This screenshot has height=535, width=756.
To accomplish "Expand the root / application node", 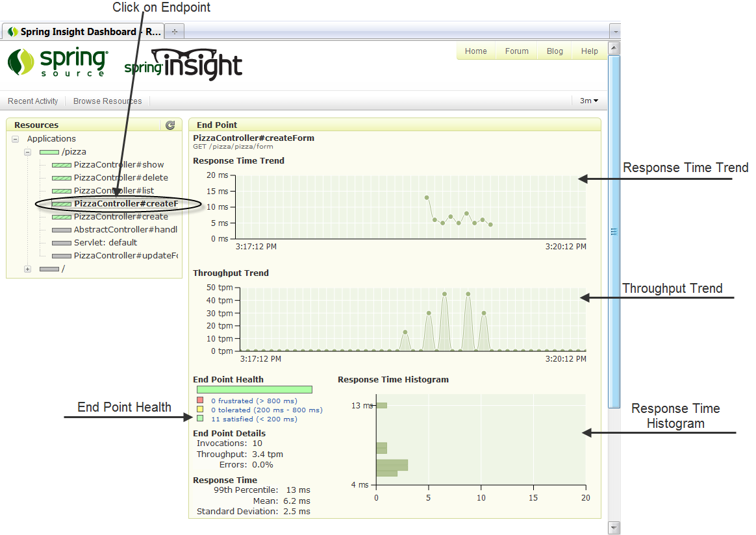I will click(x=28, y=269).
